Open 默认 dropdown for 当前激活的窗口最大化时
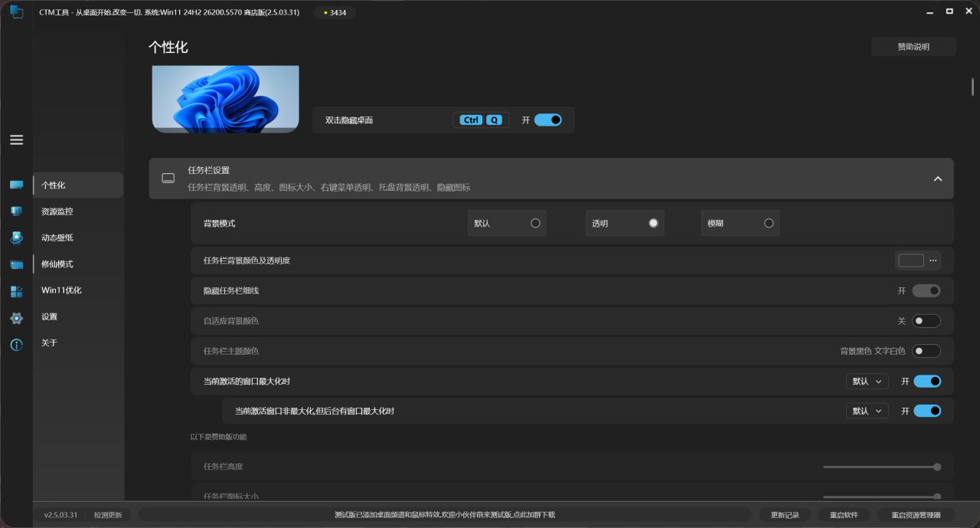Viewport: 980px width, 528px height. (867, 381)
